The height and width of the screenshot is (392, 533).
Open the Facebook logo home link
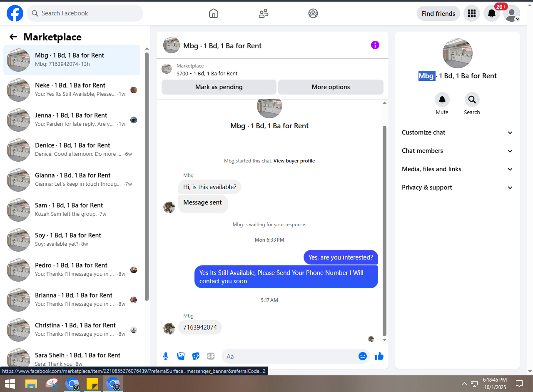pos(15,13)
